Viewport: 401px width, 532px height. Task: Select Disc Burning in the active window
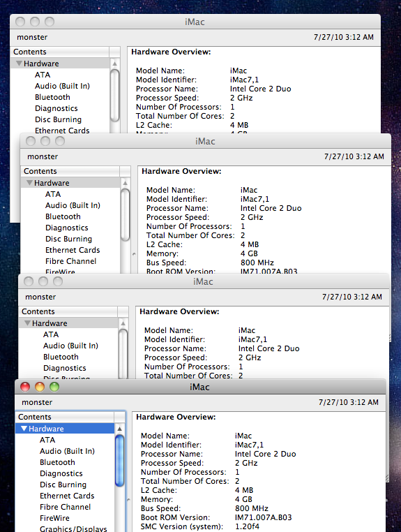pyautogui.click(x=63, y=485)
